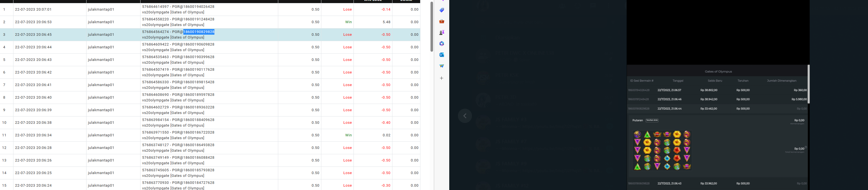Collapse session 18600190829828 in history panel
Screen dimensions: 868x190
[638, 109]
